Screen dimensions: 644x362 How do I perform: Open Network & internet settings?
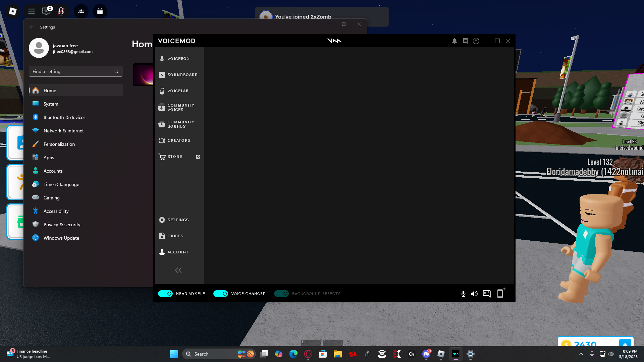pos(76,131)
